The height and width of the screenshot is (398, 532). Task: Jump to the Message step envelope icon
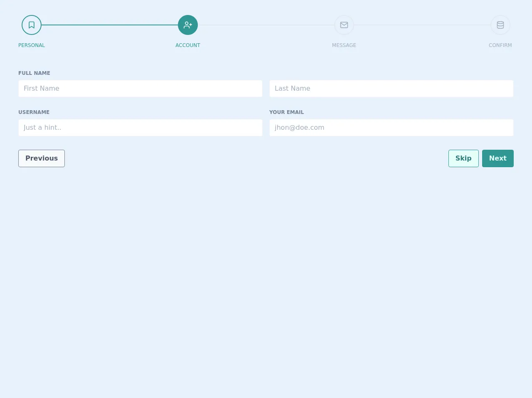[344, 25]
